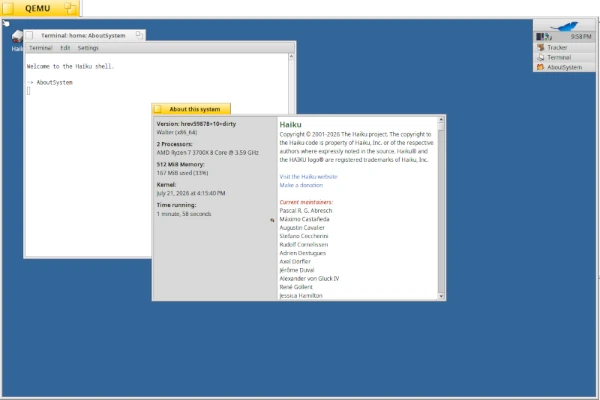Click the Kernel: label
Viewport: 600px width, 400px height.
click(166, 184)
